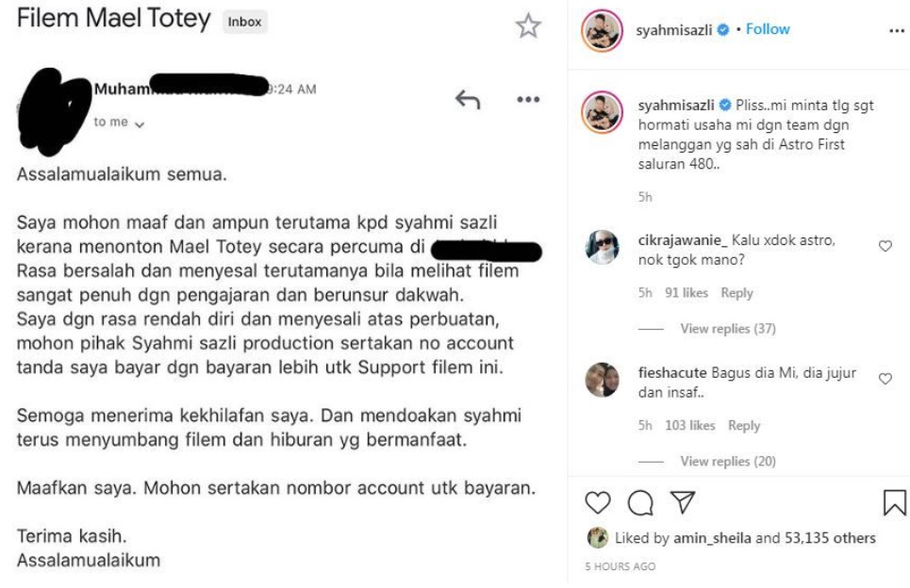
Task: Reply to cikrajawanie_ comment
Action: pos(736,293)
